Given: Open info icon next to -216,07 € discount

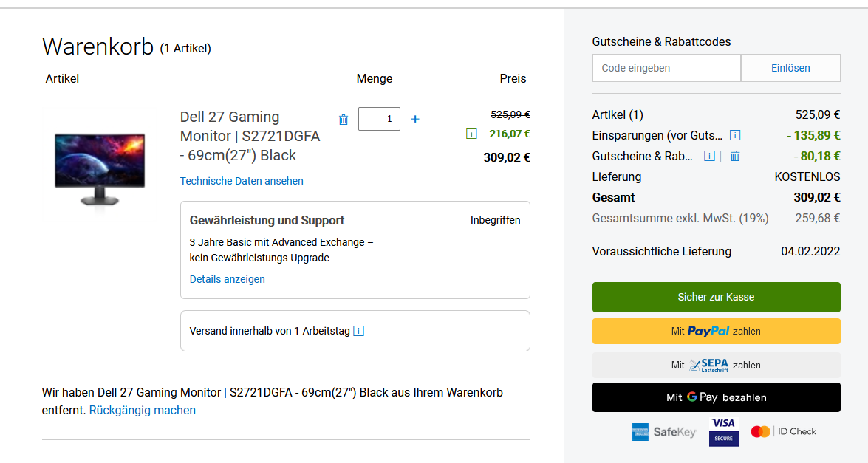Looking at the screenshot, I should click(471, 134).
